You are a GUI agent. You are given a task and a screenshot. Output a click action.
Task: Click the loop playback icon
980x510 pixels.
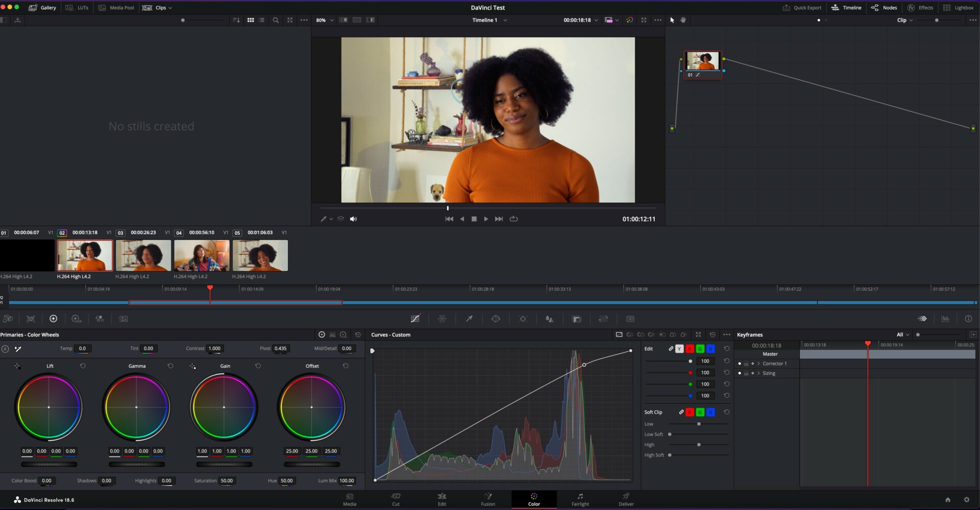pyautogui.click(x=513, y=219)
